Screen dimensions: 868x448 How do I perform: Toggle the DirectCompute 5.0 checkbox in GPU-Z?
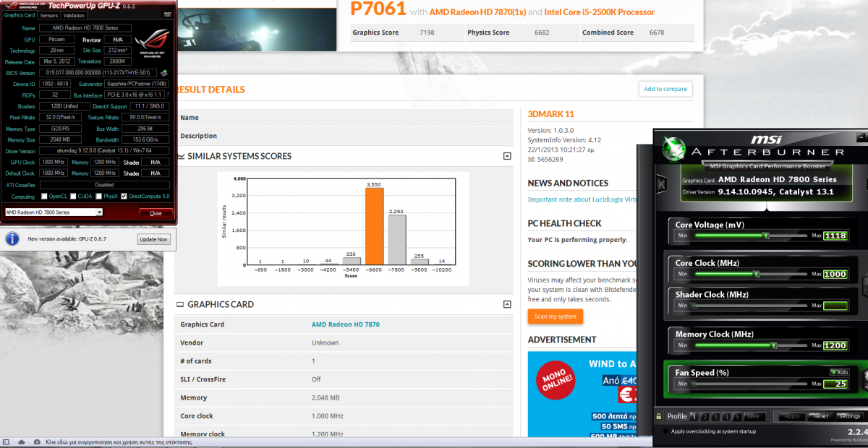(124, 197)
